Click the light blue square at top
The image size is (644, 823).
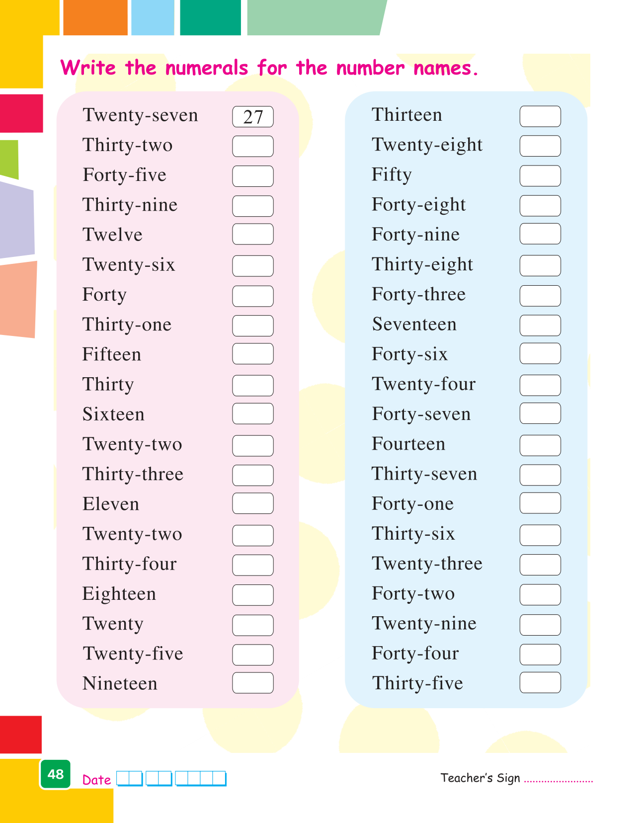(153, 17)
